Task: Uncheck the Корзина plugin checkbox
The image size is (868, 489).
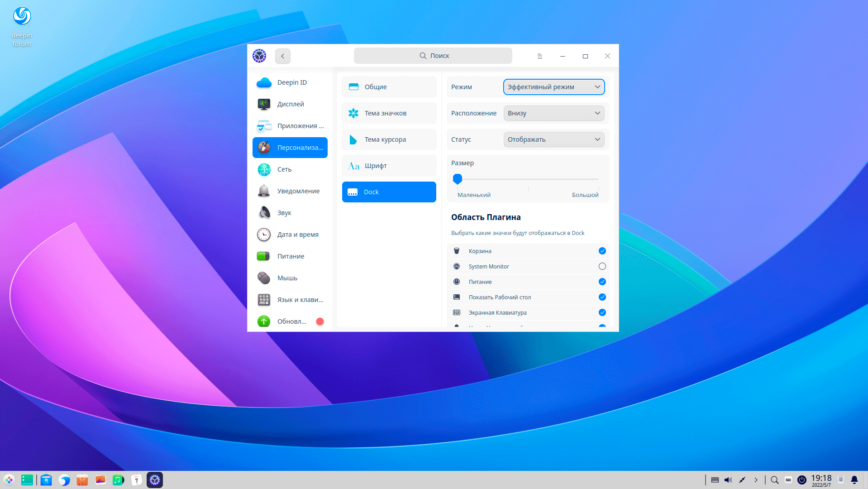Action: pyautogui.click(x=602, y=251)
